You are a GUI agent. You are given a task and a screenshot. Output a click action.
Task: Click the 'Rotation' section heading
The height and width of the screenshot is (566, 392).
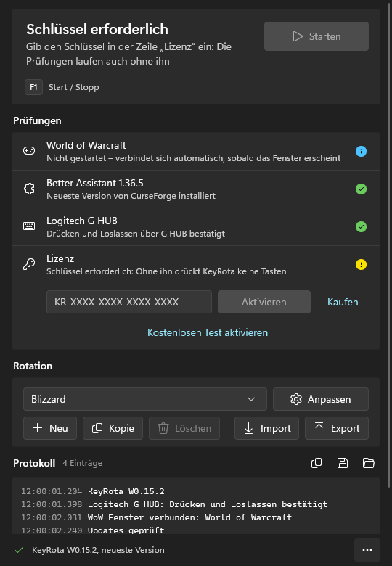[33, 366]
